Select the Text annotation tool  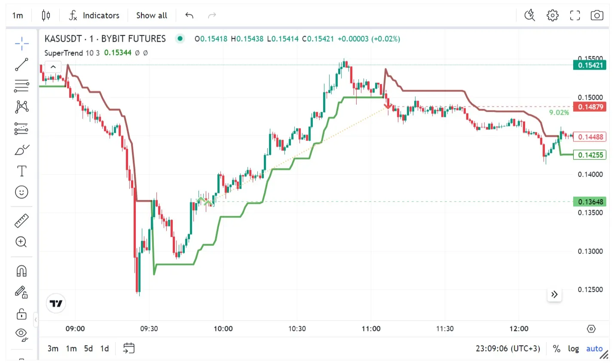tap(21, 171)
